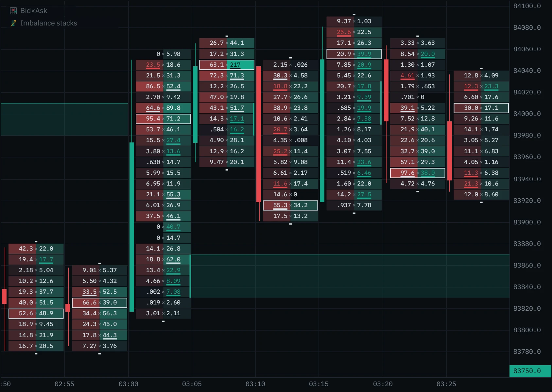552x392 pixels.
Task: Click the 02:55 time axis label
Action: pyautogui.click(x=64, y=384)
